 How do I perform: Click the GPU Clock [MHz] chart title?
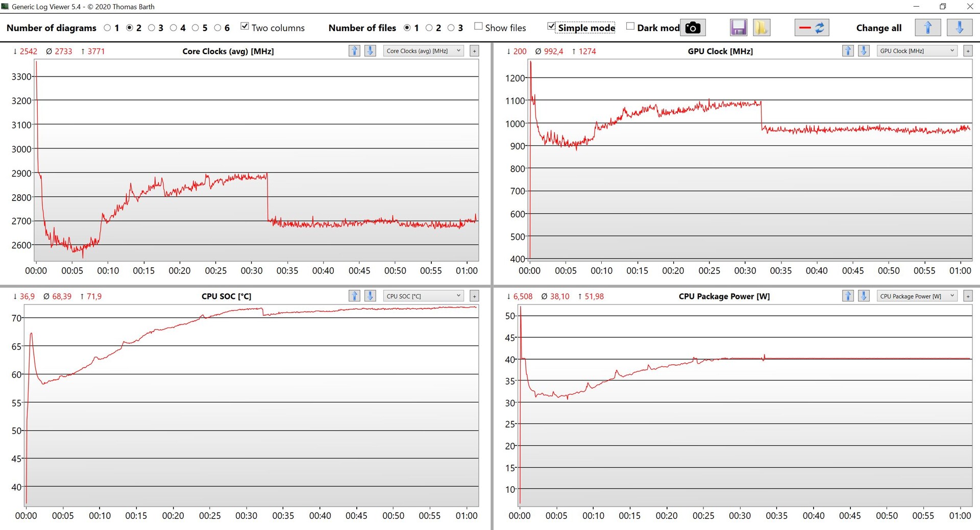(x=720, y=52)
